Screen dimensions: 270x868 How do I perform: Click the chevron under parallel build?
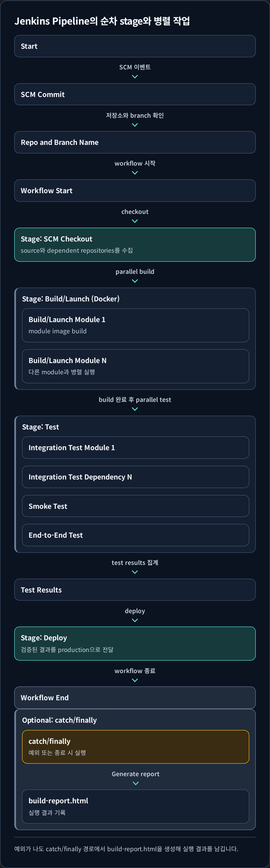(135, 281)
